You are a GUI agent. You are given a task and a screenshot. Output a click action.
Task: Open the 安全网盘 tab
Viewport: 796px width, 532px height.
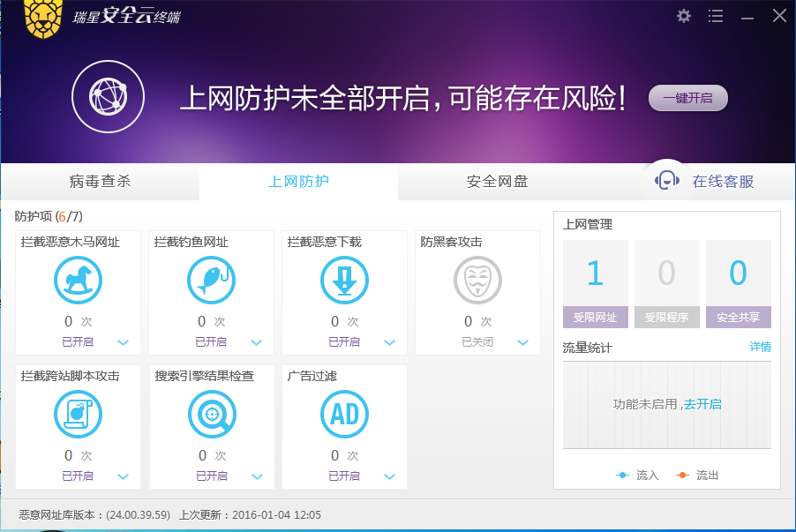point(498,181)
